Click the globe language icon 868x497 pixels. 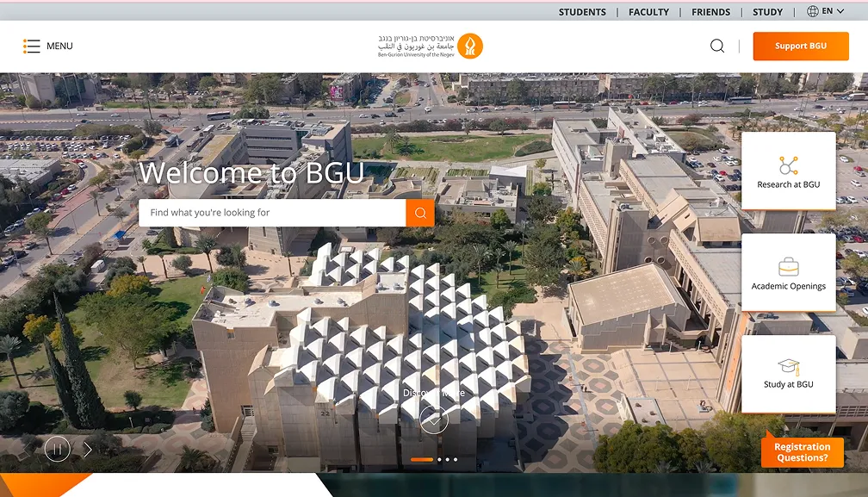[813, 11]
